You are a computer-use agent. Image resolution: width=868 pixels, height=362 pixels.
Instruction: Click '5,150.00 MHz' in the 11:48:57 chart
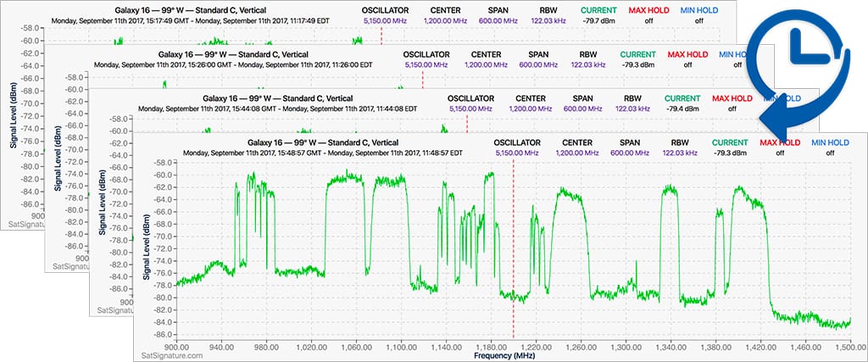point(517,153)
